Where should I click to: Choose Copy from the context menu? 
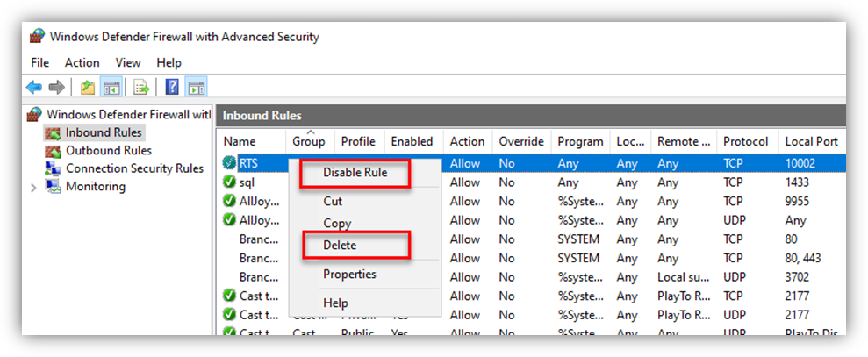337,224
